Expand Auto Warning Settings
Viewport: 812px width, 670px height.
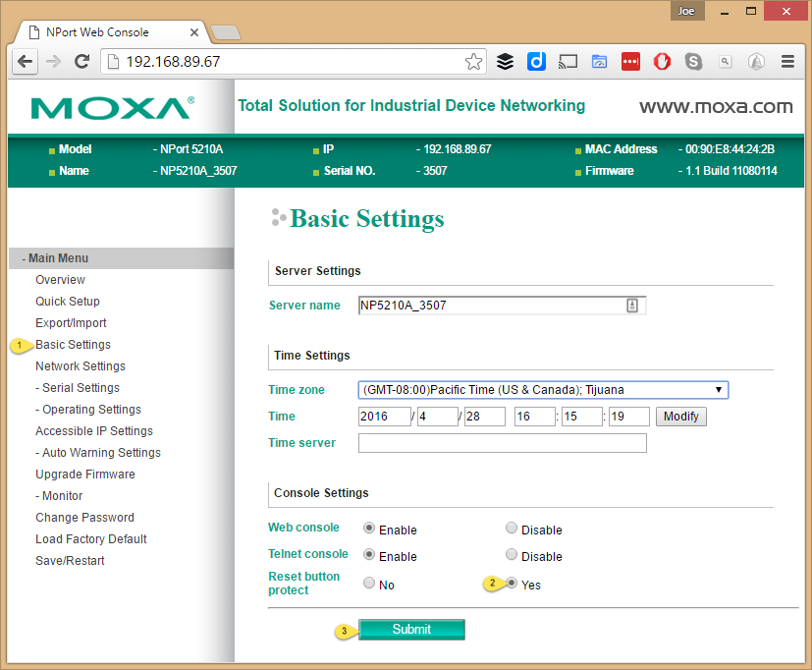(98, 453)
